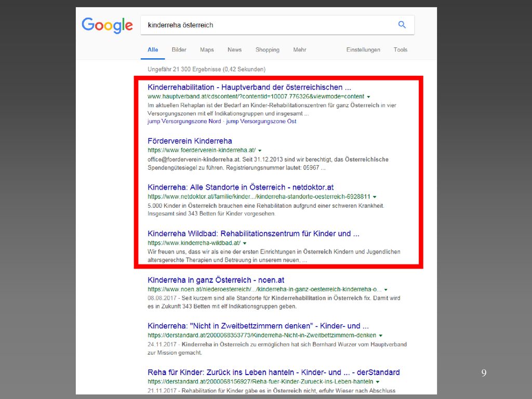
Task: Open 'Kinderreha: "Nicht in Zweitbettzimmern denken"' result
Action: (x=258, y=326)
